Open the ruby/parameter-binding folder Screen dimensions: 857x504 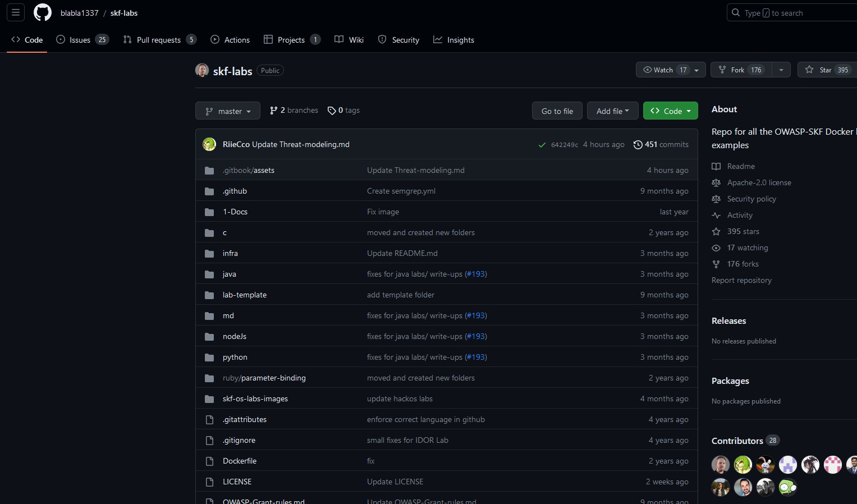tap(264, 378)
